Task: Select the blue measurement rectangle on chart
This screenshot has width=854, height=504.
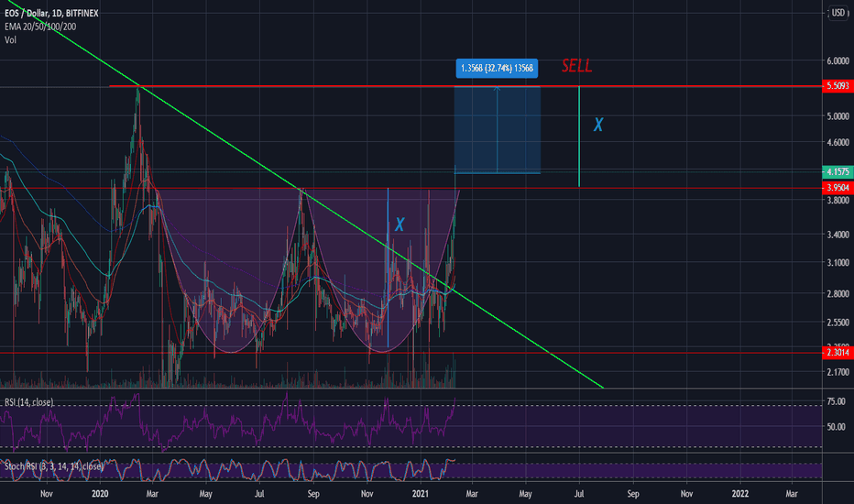Action: 498,130
